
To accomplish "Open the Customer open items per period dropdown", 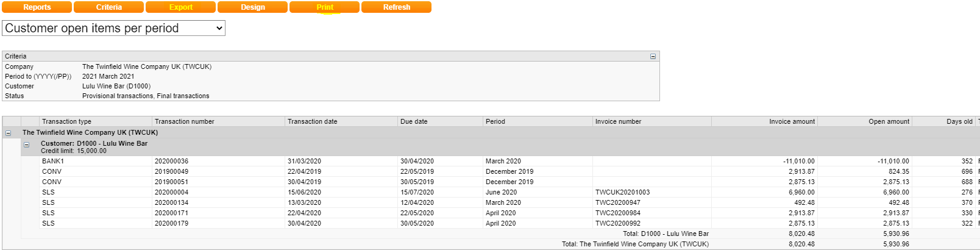I will 114,28.
